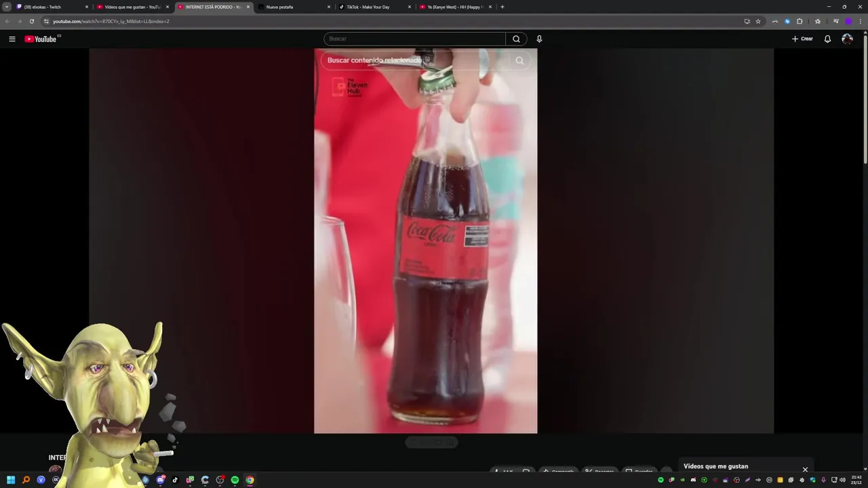This screenshot has height=488, width=868.
Task: Open Google Chrome from the taskbar
Action: [x=250, y=480]
